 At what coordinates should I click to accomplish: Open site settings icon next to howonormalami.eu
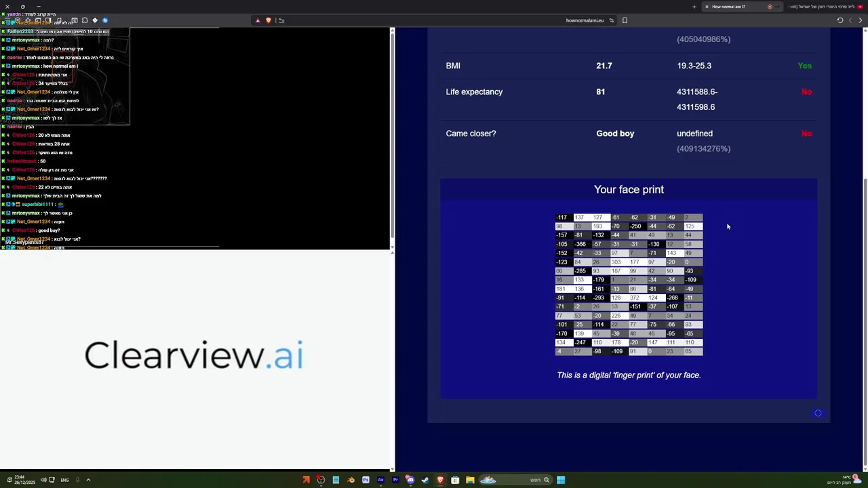(611, 20)
